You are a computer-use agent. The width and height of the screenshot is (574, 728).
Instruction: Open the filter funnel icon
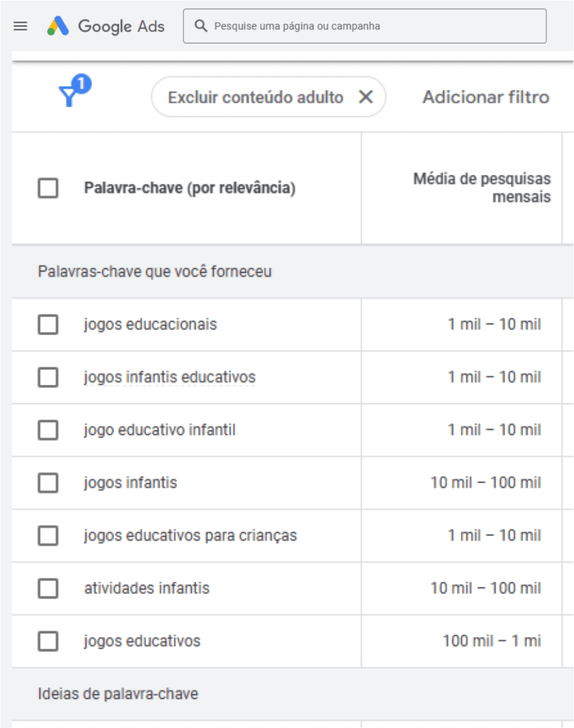[x=74, y=91]
